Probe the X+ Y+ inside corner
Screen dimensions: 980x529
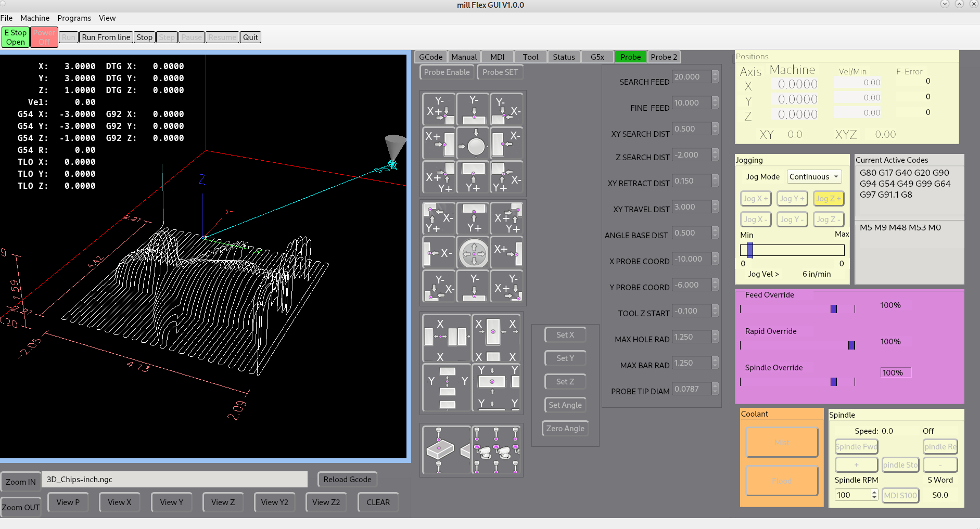[x=506, y=218]
